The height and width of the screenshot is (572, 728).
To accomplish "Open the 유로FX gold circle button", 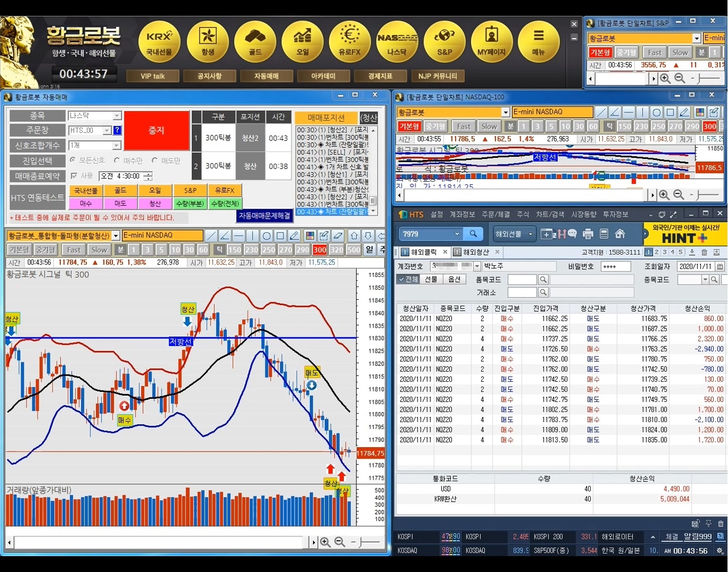I will pyautogui.click(x=350, y=42).
